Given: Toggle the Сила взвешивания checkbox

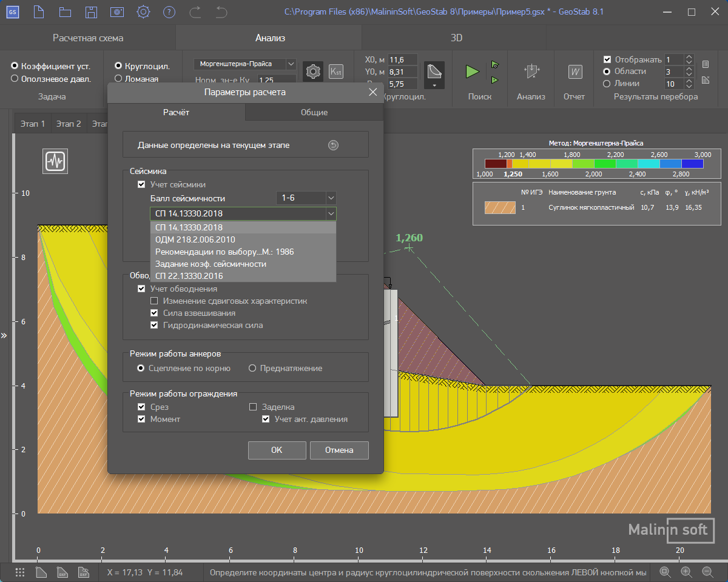Looking at the screenshot, I should tap(154, 313).
